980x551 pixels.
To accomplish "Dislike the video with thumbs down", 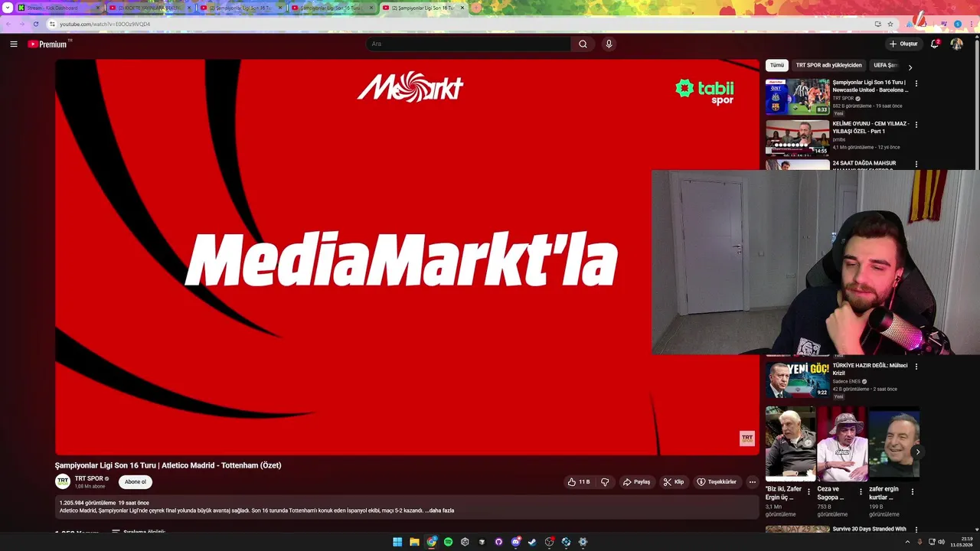I will [x=605, y=482].
